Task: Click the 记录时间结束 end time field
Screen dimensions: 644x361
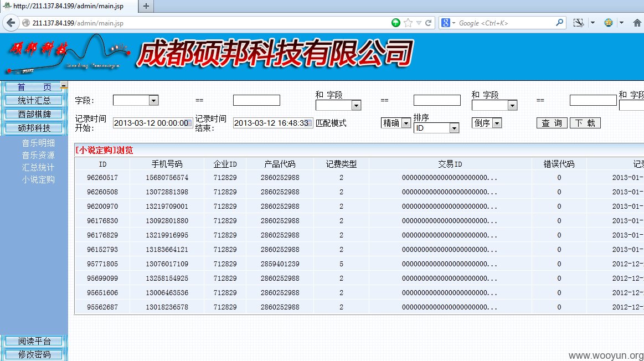Action: click(x=273, y=123)
